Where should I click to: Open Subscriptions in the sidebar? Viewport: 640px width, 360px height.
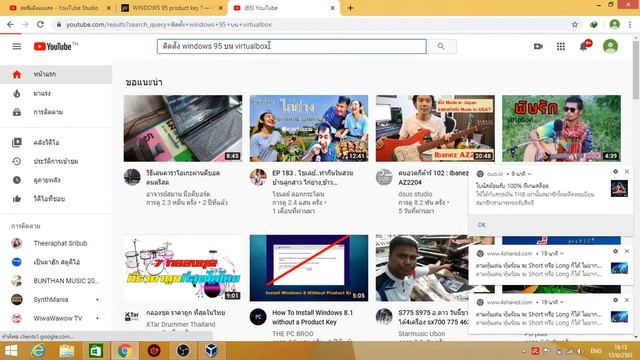(x=56, y=112)
